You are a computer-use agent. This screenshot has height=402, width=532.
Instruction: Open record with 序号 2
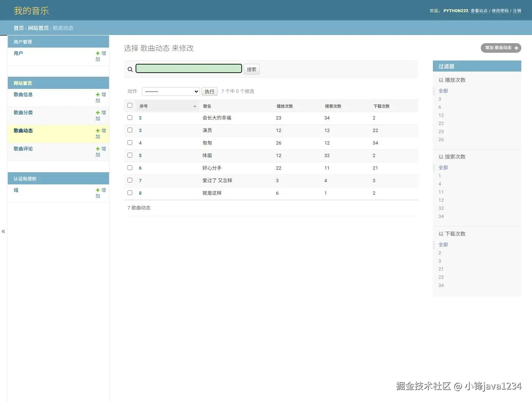140,118
